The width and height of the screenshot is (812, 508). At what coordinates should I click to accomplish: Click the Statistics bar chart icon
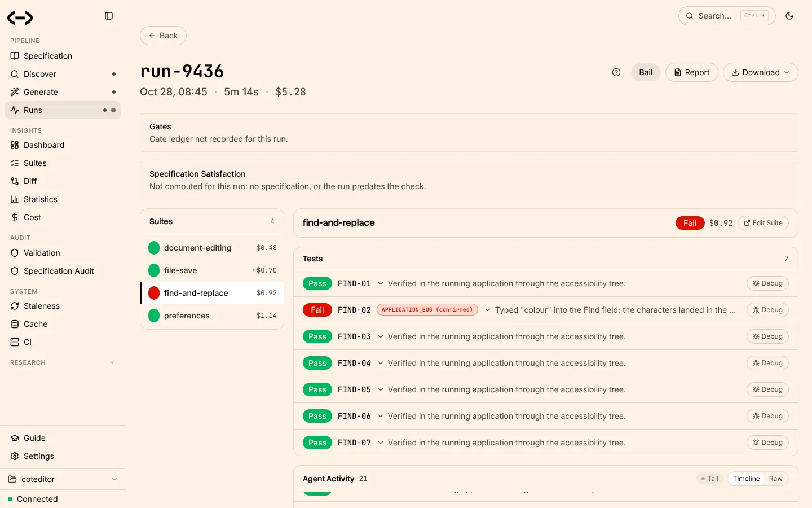(15, 199)
